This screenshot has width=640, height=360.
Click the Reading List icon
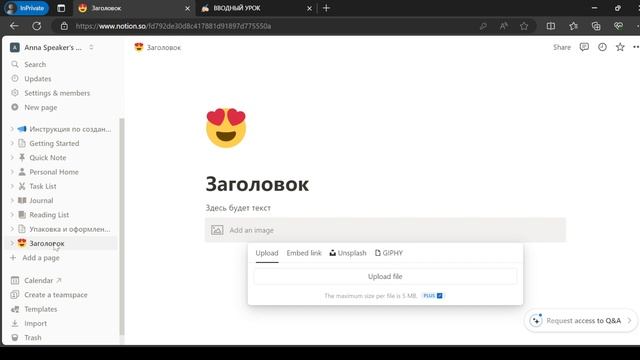point(22,215)
